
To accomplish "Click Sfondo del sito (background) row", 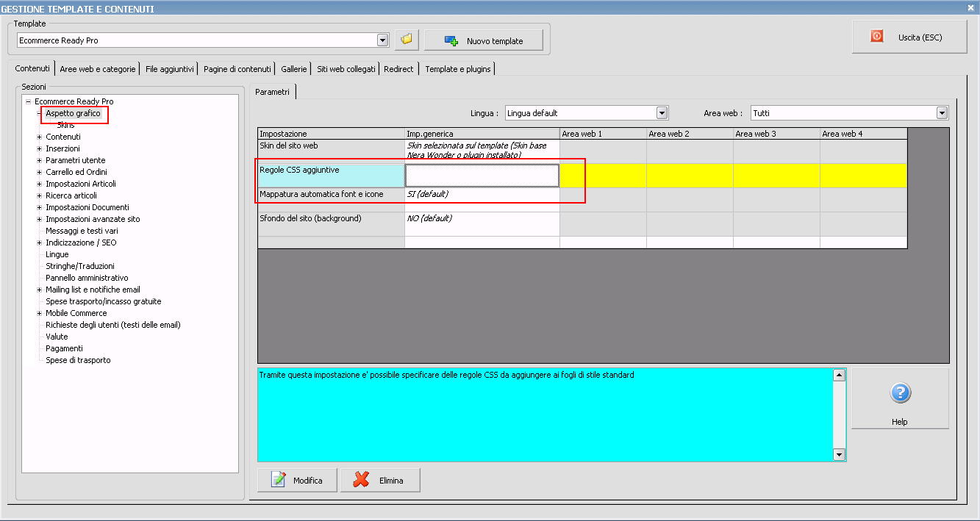I will click(331, 223).
